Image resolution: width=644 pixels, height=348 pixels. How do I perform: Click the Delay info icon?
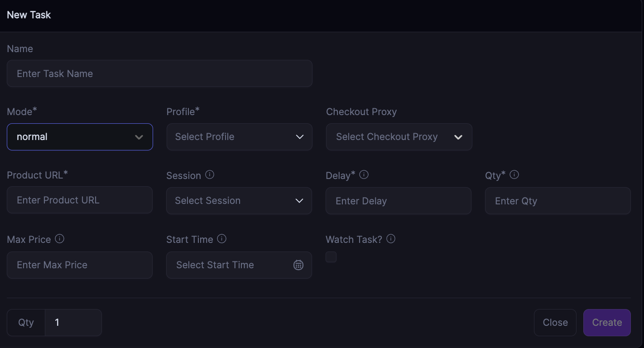pyautogui.click(x=364, y=175)
